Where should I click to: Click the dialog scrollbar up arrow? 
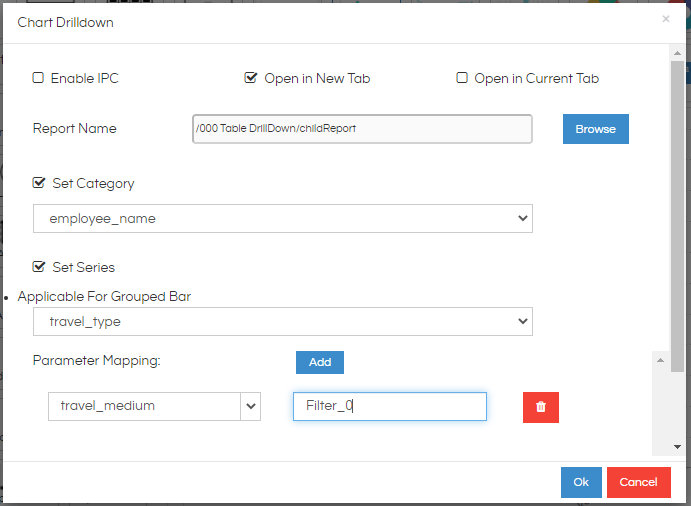[677, 53]
